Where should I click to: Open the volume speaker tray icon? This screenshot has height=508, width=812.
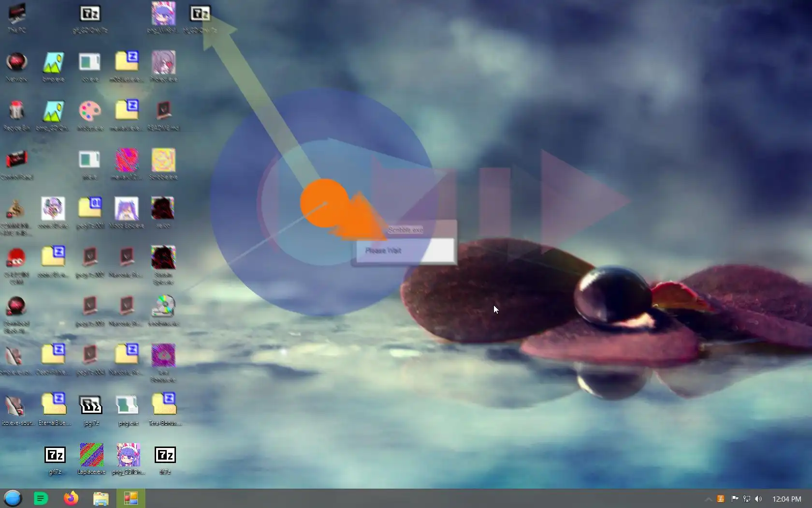click(x=758, y=499)
